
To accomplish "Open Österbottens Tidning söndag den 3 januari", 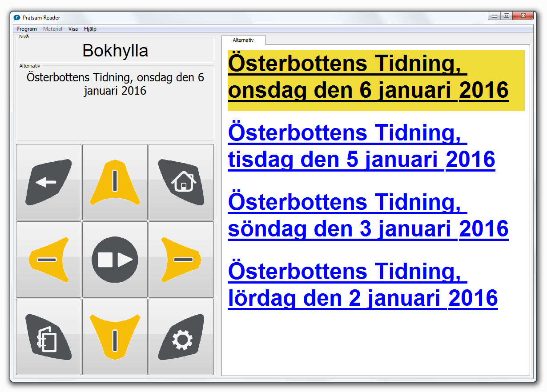I will click(x=368, y=216).
